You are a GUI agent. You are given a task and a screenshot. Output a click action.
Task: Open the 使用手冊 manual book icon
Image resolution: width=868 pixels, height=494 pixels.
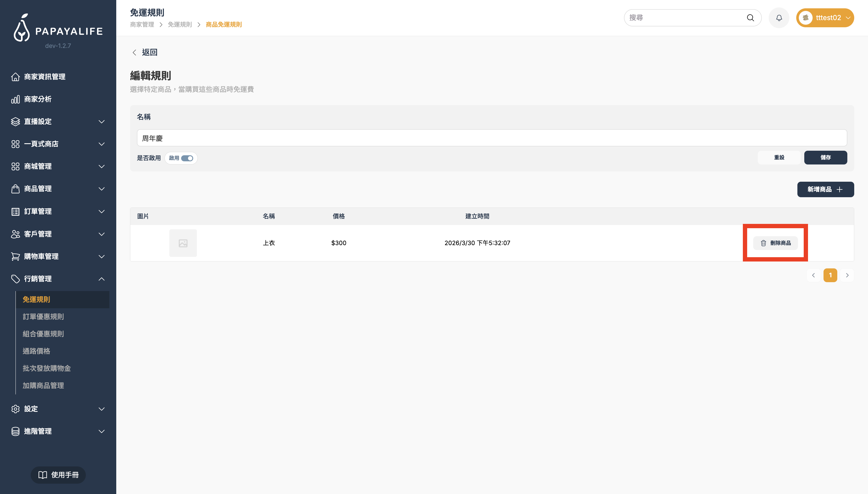point(43,475)
